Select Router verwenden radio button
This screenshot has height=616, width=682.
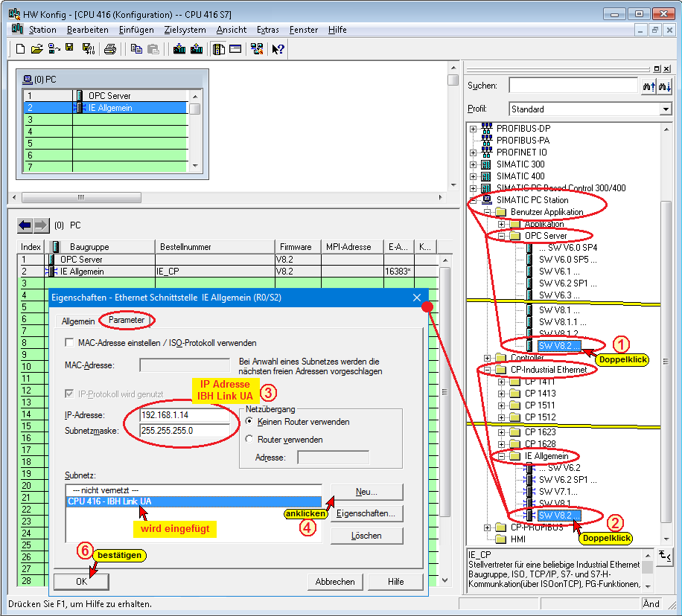click(249, 439)
